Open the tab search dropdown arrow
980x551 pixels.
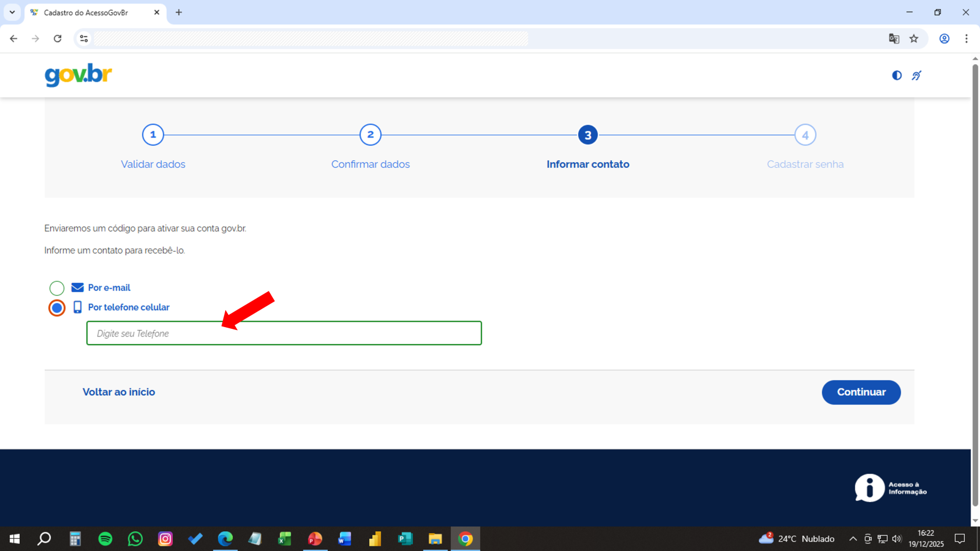[12, 12]
